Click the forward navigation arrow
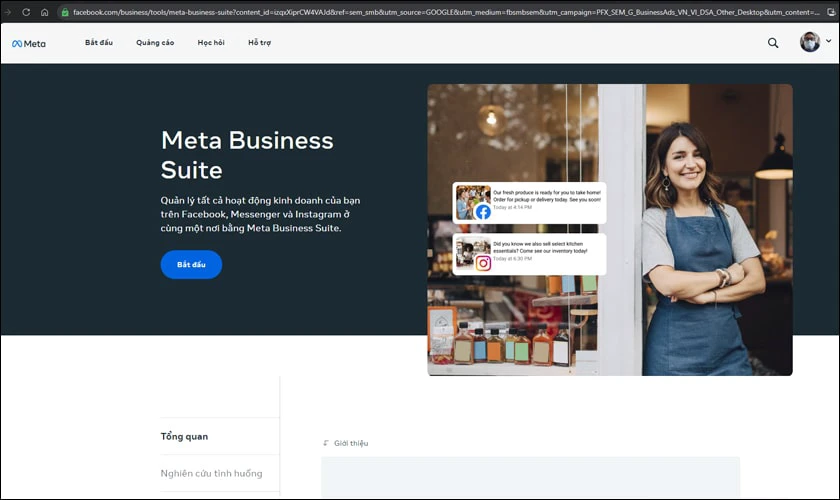 [x=8, y=12]
